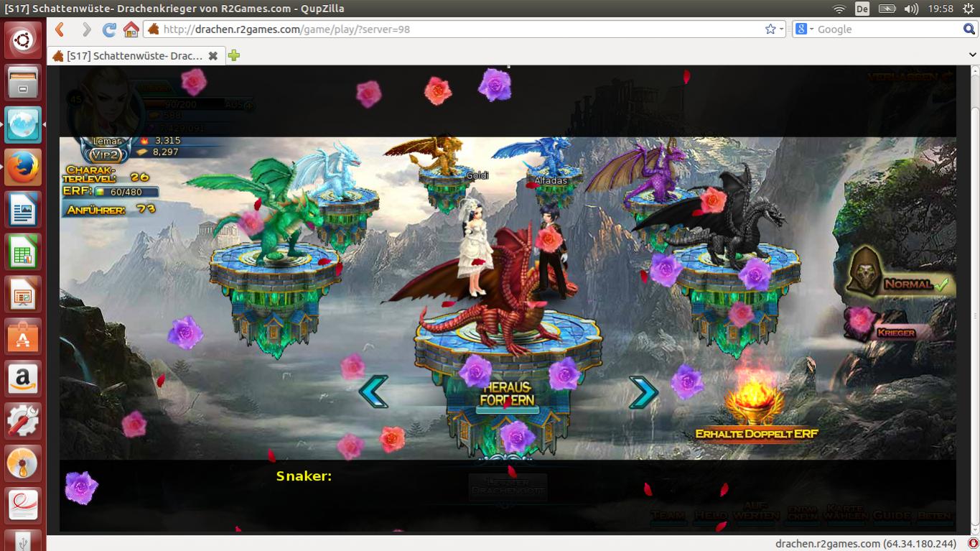Go to previous dragon with left arrow

pyautogui.click(x=373, y=392)
